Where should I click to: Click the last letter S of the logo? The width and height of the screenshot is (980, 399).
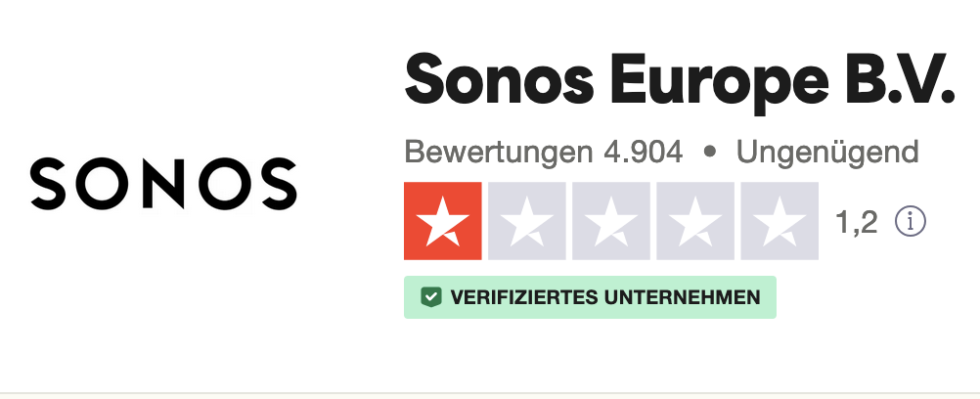pos(277,183)
